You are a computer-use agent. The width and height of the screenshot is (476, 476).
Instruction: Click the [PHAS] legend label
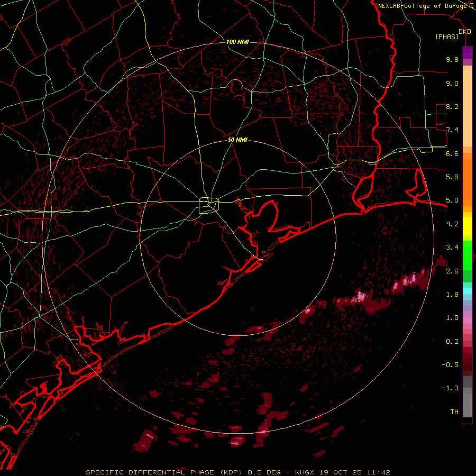pos(447,37)
